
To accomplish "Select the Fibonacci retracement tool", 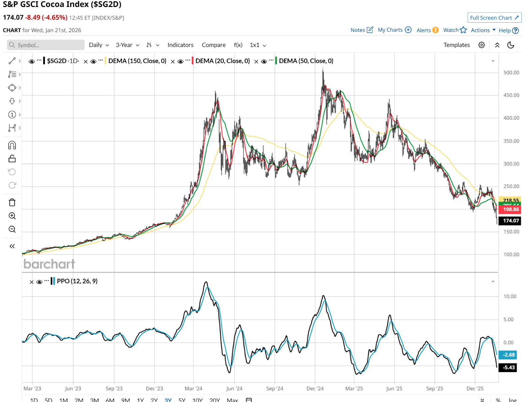I will coord(12,74).
